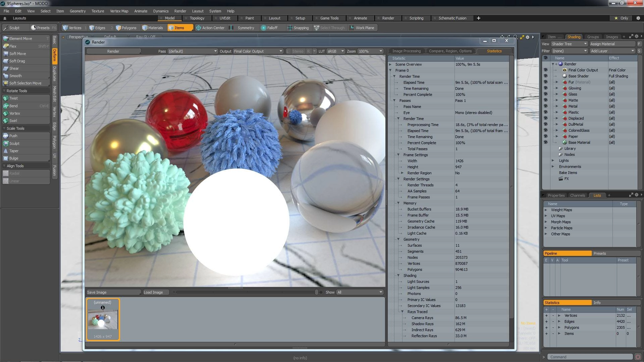Switch to the Images panel tab

612,37
